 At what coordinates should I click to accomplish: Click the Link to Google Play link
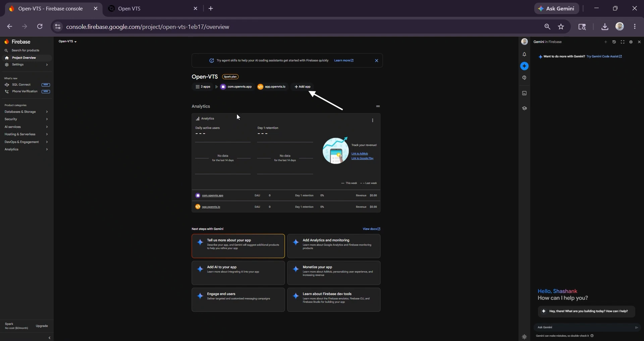tap(362, 158)
